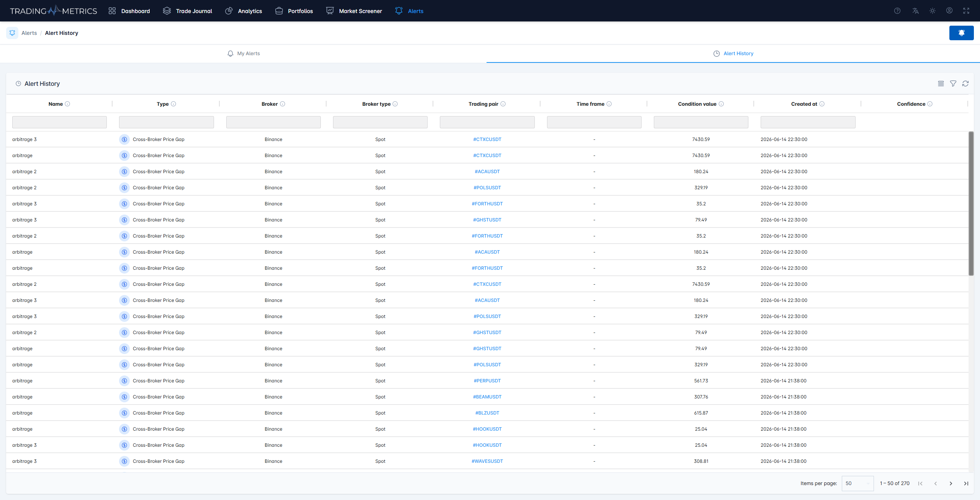The height and width of the screenshot is (500, 980).
Task: Click the Time frame filter input
Action: [594, 122]
